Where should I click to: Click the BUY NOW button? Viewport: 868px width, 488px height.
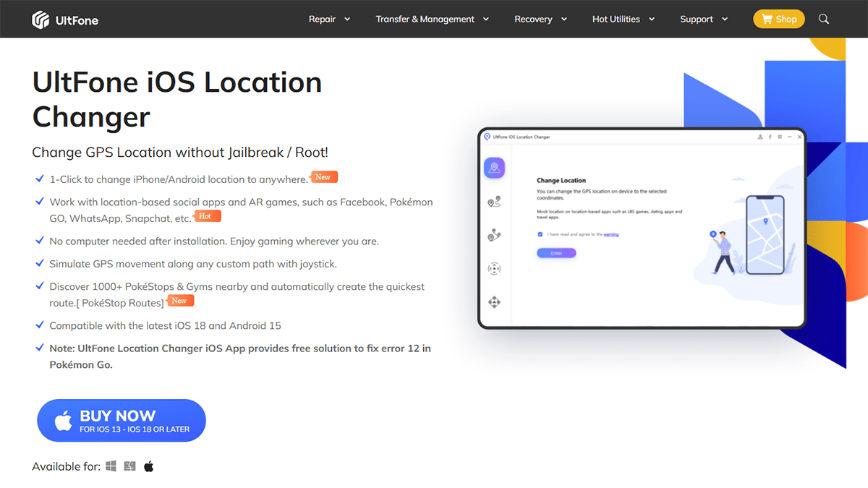tap(122, 421)
